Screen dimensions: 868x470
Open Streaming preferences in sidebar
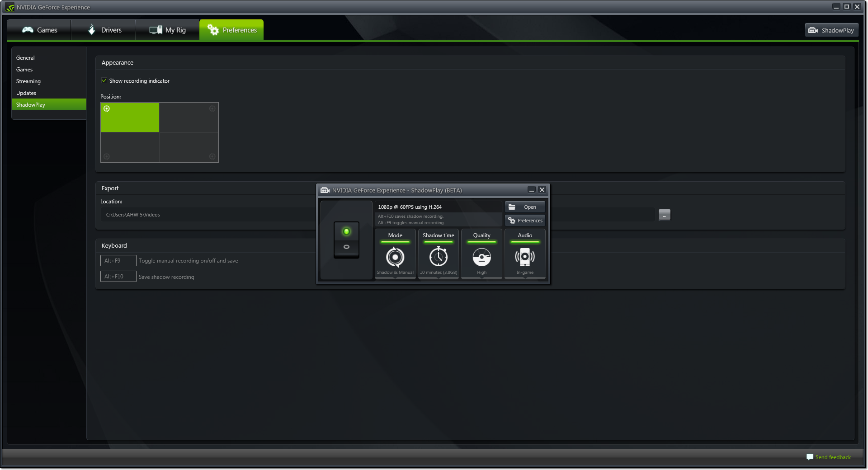49,81
